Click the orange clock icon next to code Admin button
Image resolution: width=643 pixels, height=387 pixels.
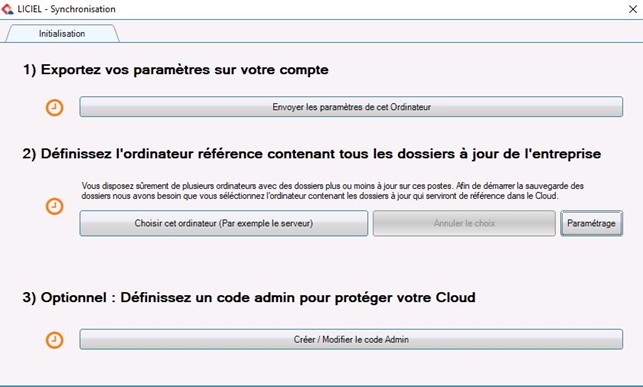click(x=54, y=340)
